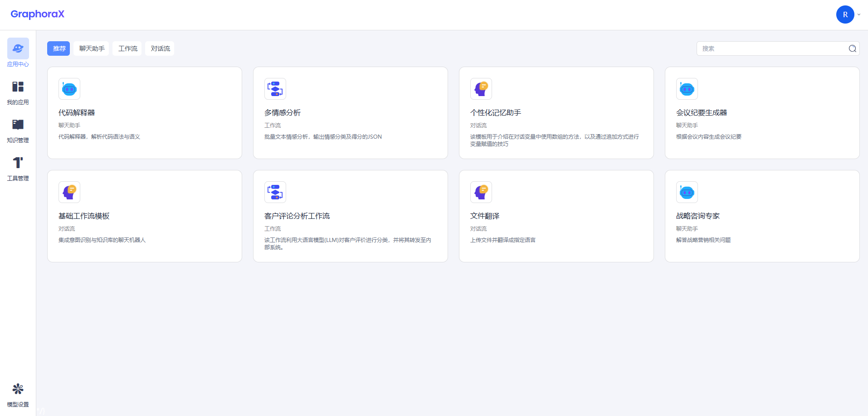Click 个性化记忆助手 description about 对话变量
This screenshot has height=416, width=868.
555,140
